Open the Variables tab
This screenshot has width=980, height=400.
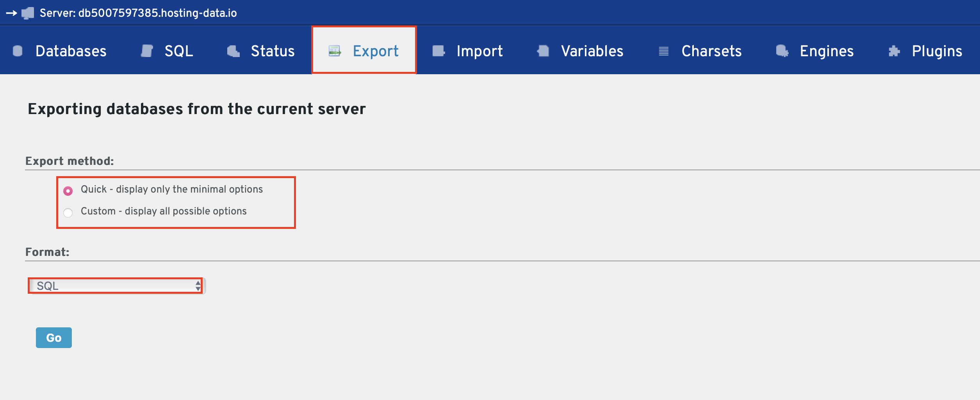592,51
